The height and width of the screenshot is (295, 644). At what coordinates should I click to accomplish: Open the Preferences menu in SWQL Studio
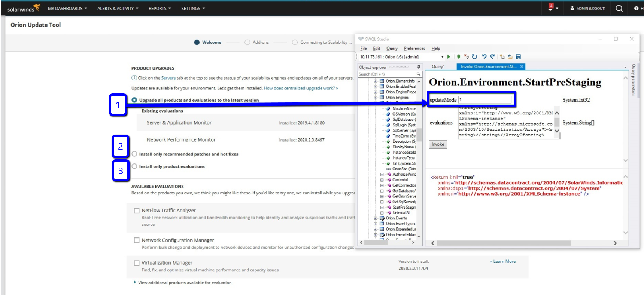(x=414, y=49)
